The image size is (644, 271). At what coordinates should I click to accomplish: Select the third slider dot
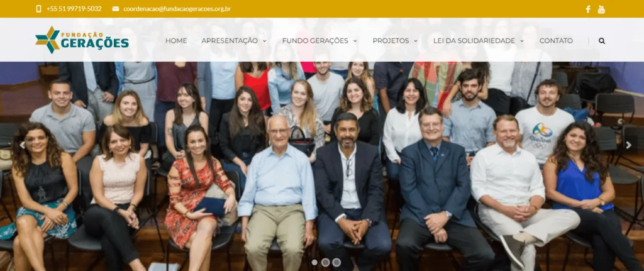336,262
